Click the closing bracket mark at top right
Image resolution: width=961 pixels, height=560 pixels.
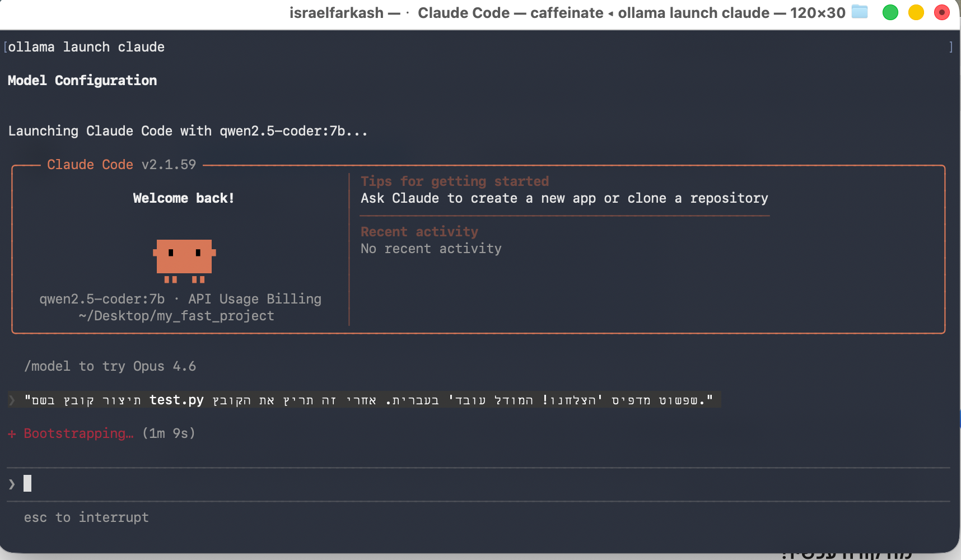tap(951, 47)
